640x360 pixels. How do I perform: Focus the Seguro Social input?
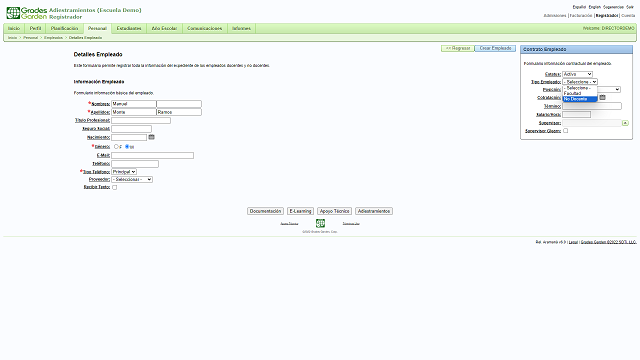tap(131, 129)
